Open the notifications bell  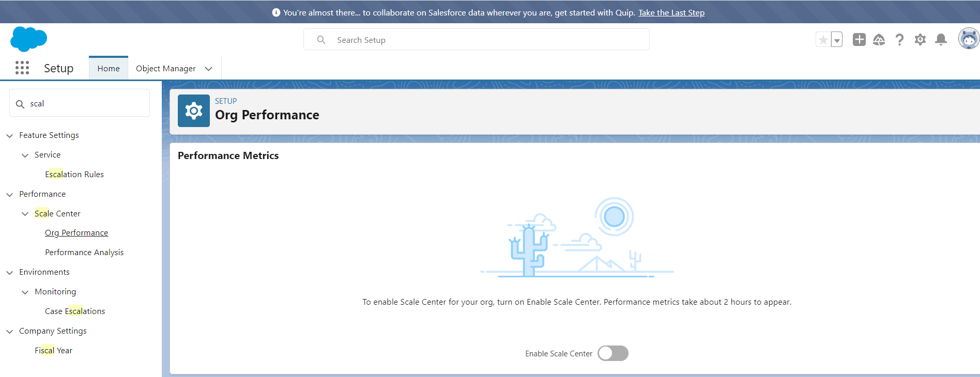coord(941,40)
